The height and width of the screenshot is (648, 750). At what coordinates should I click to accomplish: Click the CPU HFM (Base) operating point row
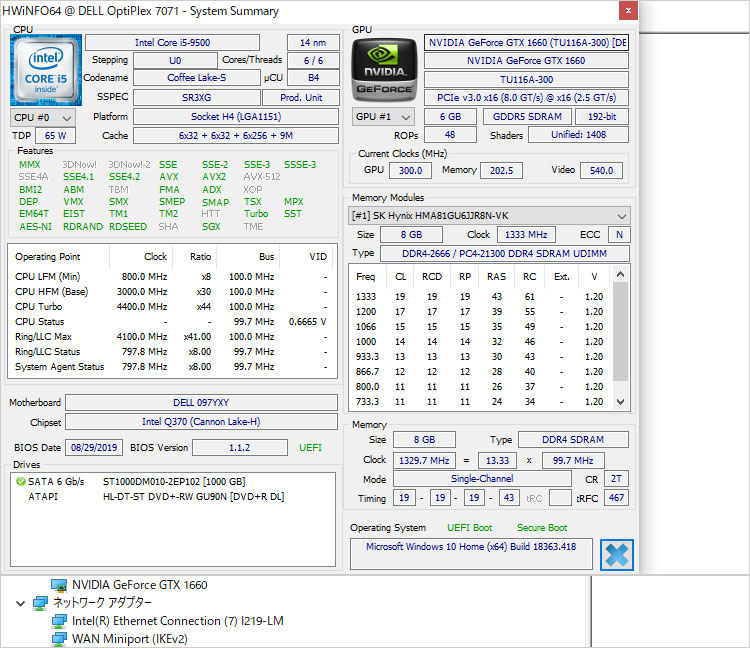(x=171, y=292)
